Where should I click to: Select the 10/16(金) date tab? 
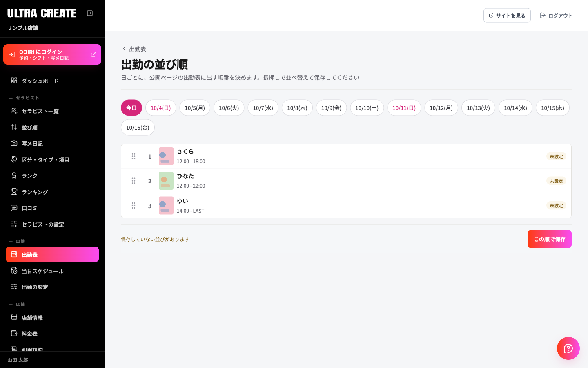[138, 128]
